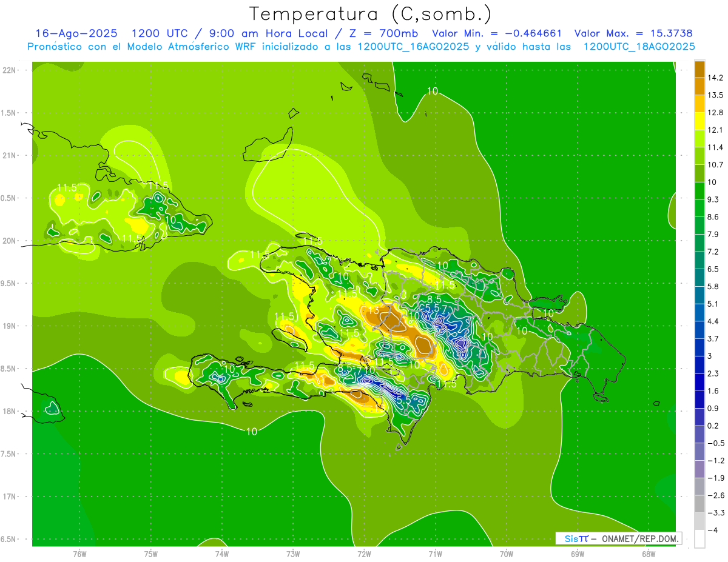This screenshot has width=728, height=562.
Task: Click the 'Z = 700mb' level text
Action: (x=381, y=33)
